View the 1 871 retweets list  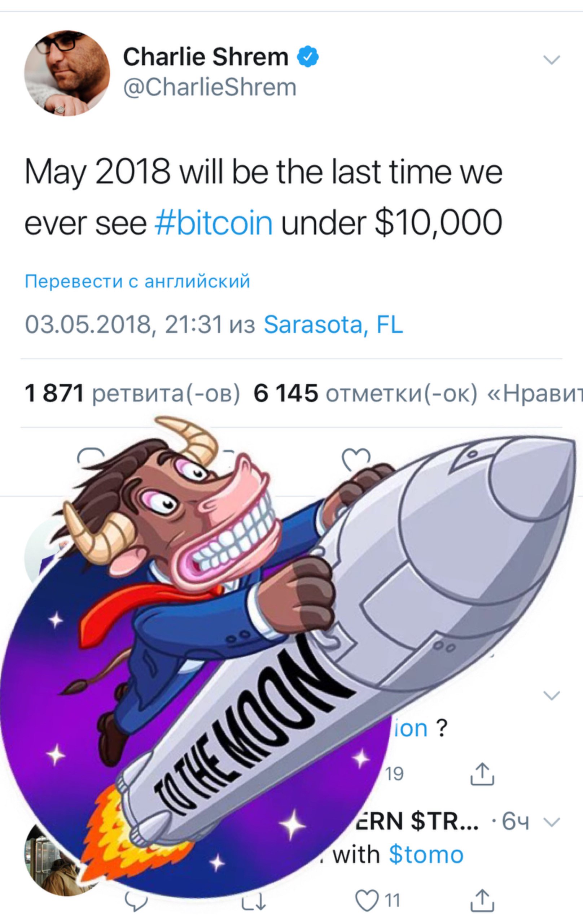132,393
